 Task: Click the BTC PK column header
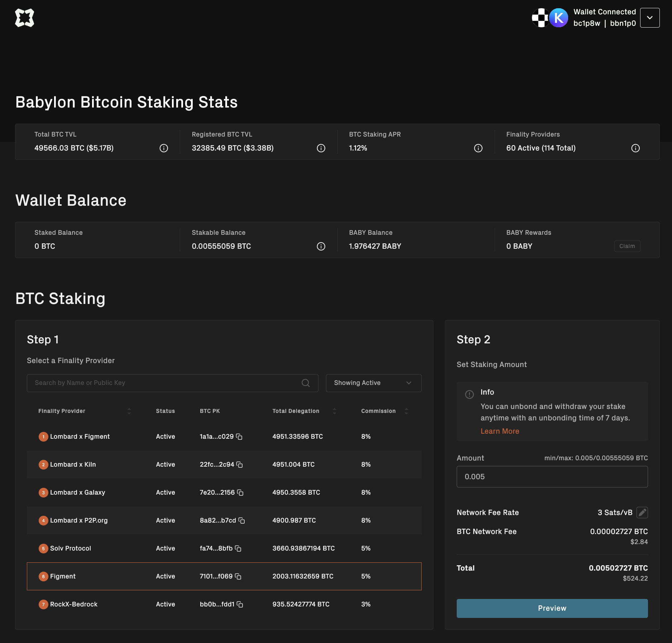pyautogui.click(x=210, y=411)
